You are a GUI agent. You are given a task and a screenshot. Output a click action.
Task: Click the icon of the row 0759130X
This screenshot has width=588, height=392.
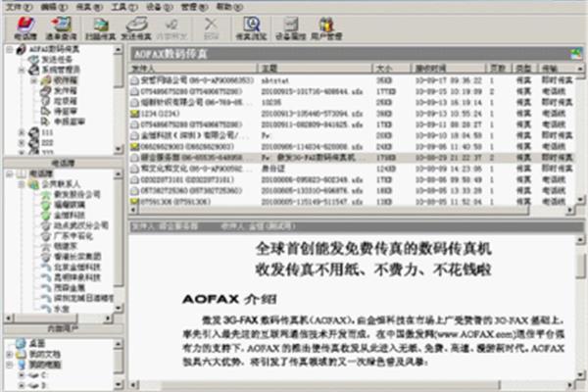tap(134, 202)
